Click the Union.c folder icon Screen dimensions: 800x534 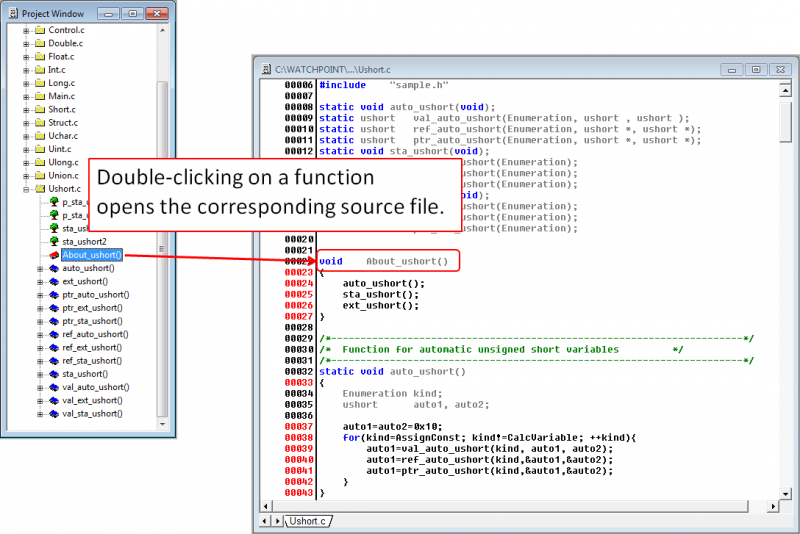(40, 176)
